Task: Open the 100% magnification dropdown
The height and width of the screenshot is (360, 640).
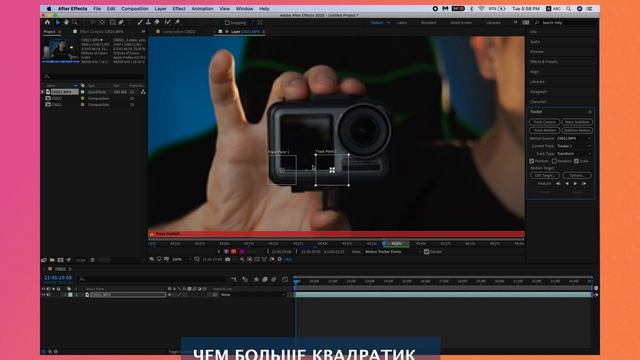Action: [182, 260]
